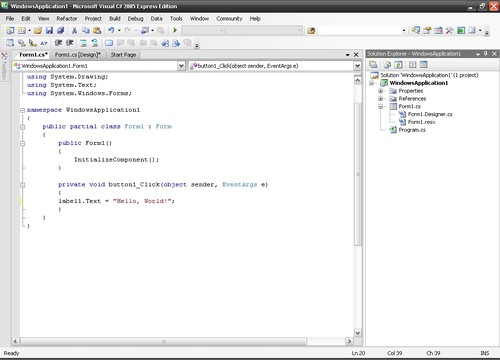
Task: Click the Comment Out Selected Lines icon
Action: pos(83,43)
